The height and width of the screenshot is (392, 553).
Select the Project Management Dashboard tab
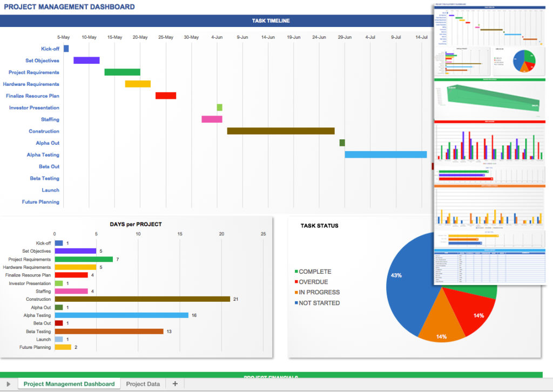point(69,383)
